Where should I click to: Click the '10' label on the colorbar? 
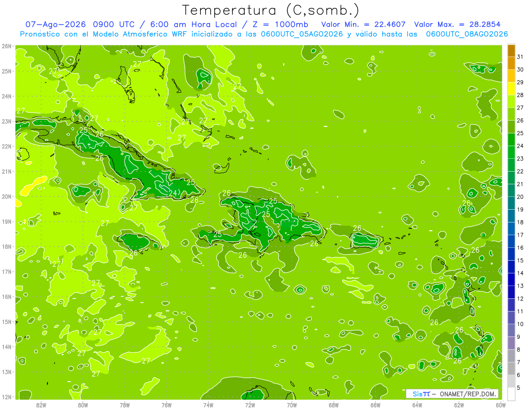click(520, 324)
